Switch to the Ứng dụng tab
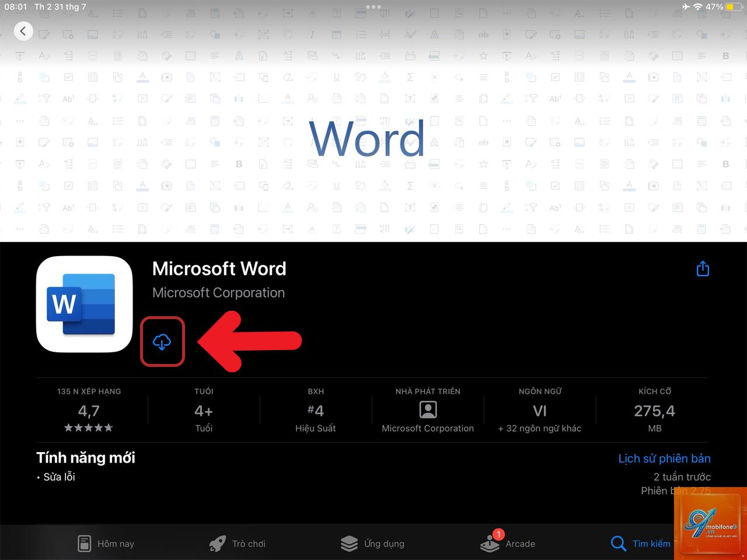Screen dimensions: 747x560 click(x=372, y=544)
